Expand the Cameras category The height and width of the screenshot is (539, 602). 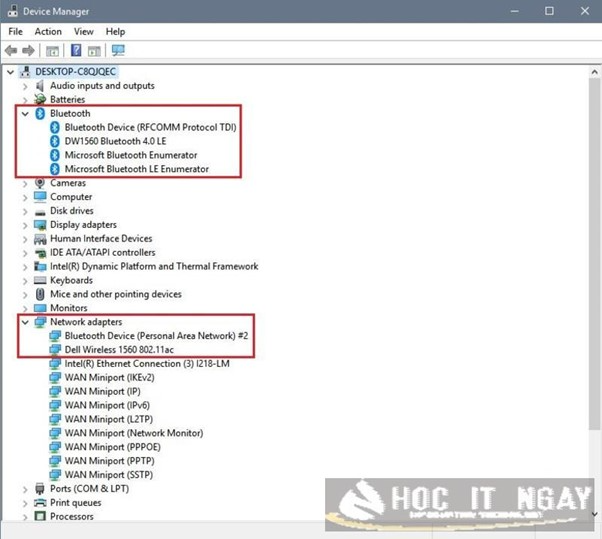pyautogui.click(x=25, y=184)
